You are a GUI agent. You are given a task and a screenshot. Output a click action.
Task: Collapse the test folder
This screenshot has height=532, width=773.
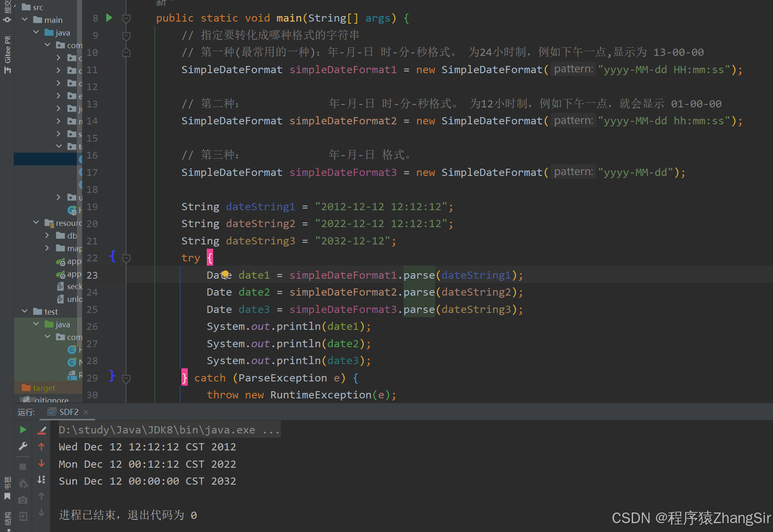point(25,311)
